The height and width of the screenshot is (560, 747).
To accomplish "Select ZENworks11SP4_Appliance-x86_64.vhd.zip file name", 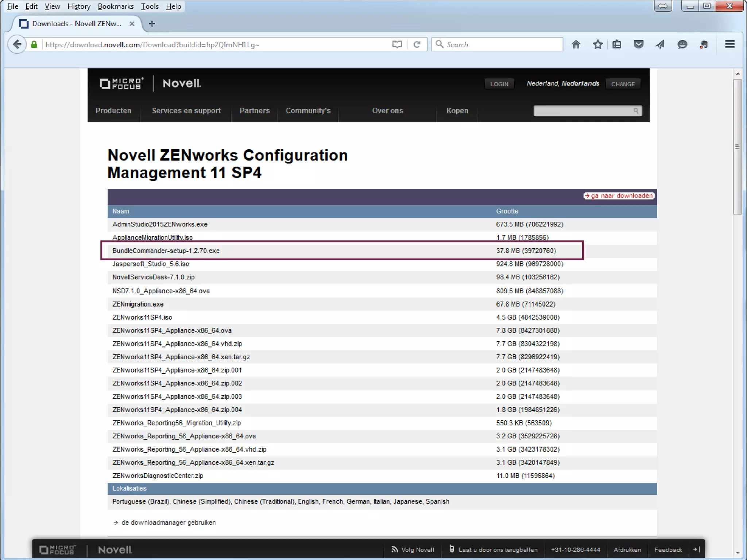I will pyautogui.click(x=177, y=344).
